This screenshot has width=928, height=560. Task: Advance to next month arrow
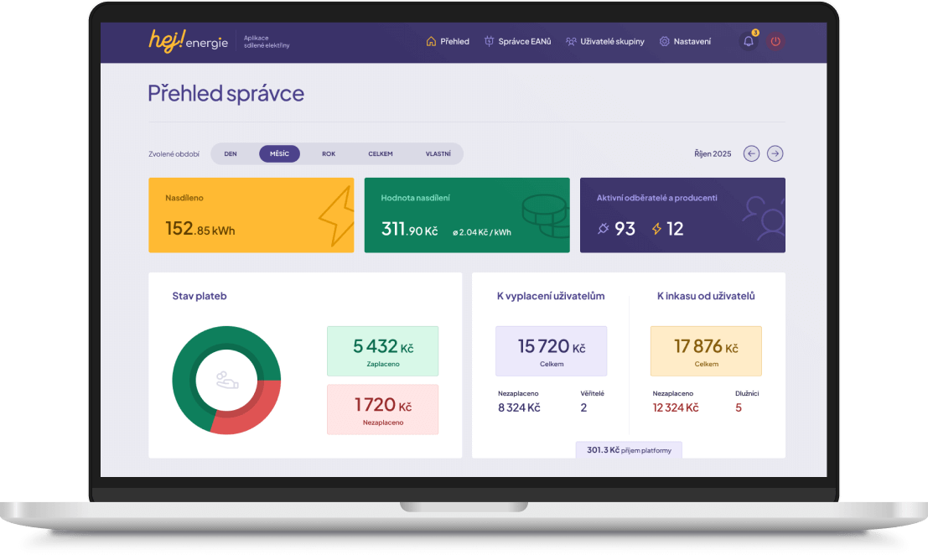(775, 153)
